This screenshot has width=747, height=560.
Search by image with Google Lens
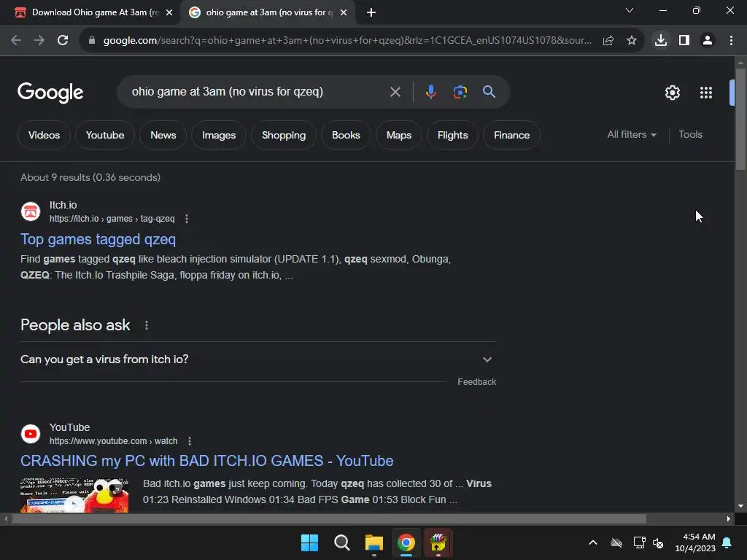click(460, 92)
